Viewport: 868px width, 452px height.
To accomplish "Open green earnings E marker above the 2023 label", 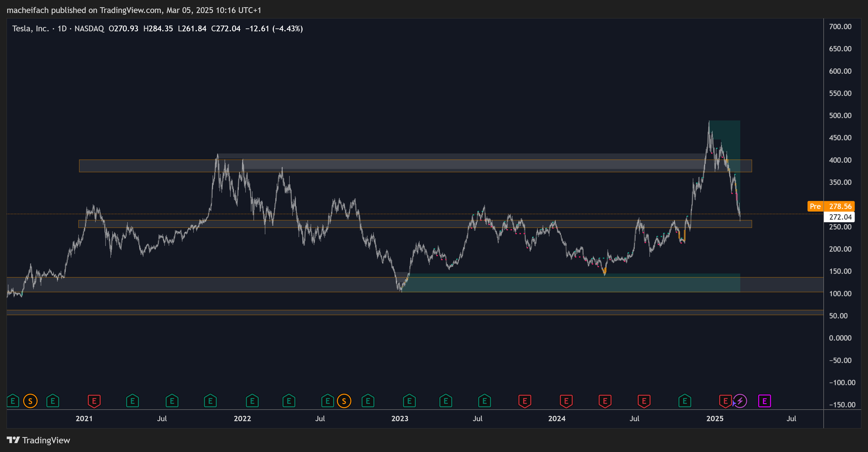I will click(409, 401).
